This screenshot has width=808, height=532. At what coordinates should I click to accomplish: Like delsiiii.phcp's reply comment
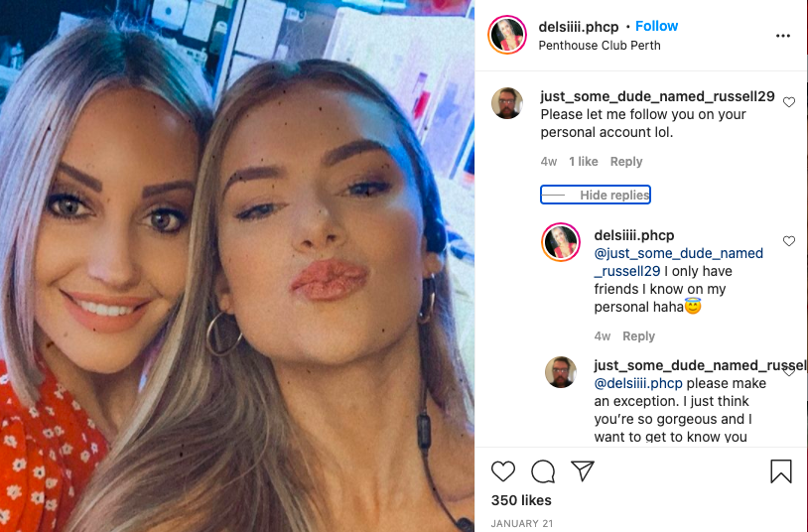789,241
